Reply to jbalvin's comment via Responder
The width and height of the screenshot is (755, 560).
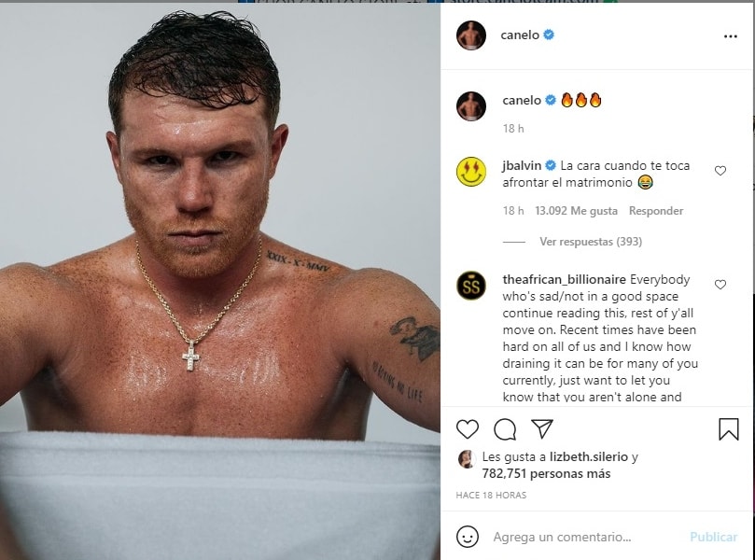tap(656, 211)
